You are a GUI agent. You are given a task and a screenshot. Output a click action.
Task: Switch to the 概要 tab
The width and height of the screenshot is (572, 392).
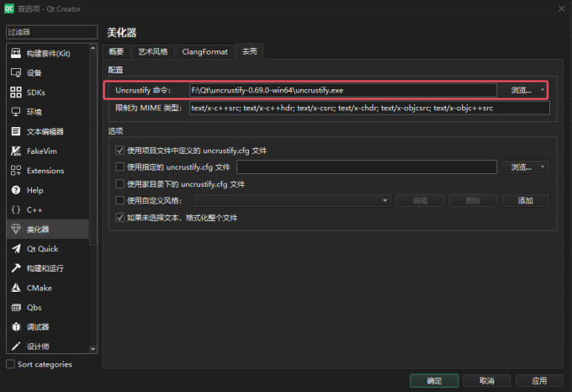(116, 52)
